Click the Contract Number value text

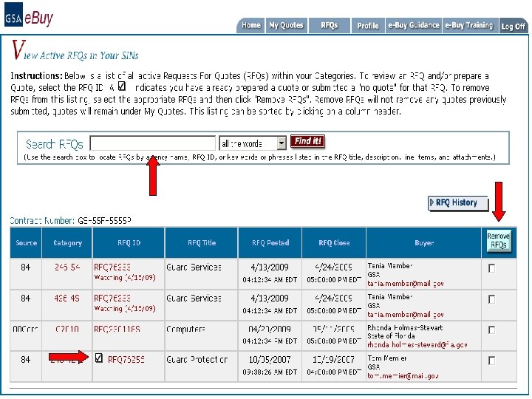point(104,221)
